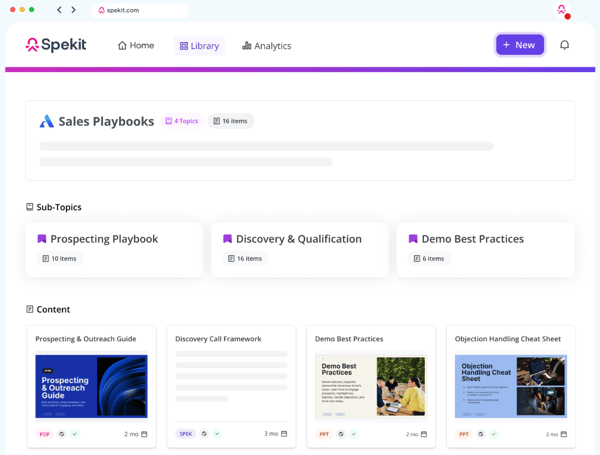Open the Objection Handling Cheat Sheet thumbnail
The height and width of the screenshot is (455, 600).
click(511, 386)
